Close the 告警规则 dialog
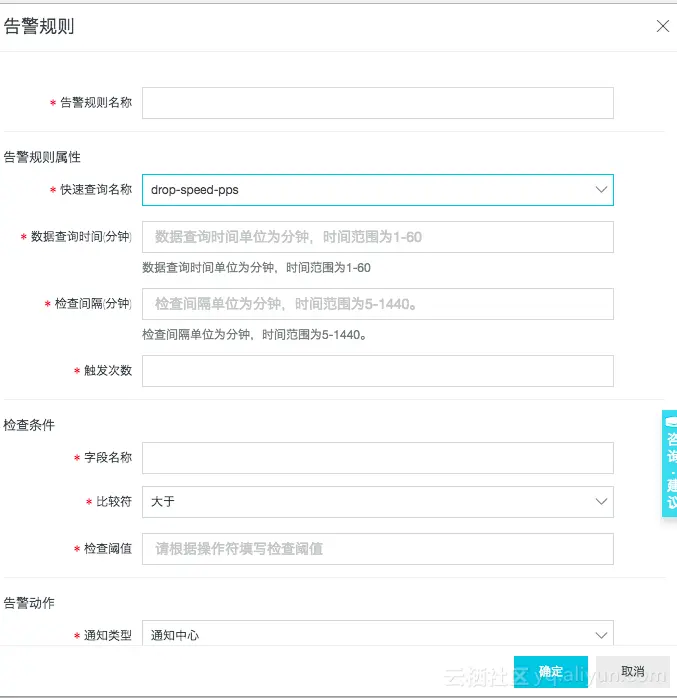Screen dimensions: 677x698 663,26
